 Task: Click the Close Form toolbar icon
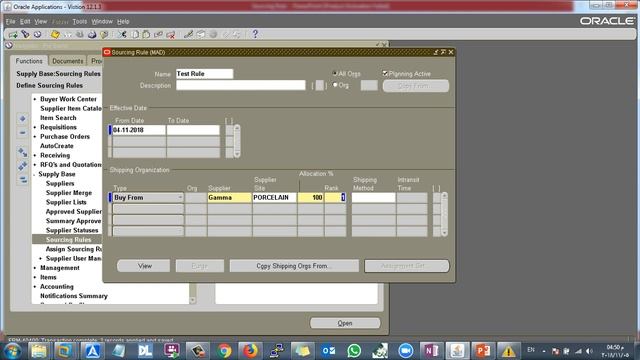tap(104, 35)
